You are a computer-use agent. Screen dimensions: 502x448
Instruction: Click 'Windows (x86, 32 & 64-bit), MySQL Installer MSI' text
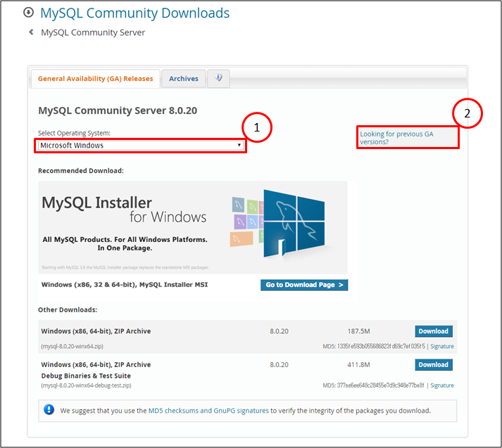pyautogui.click(x=125, y=285)
